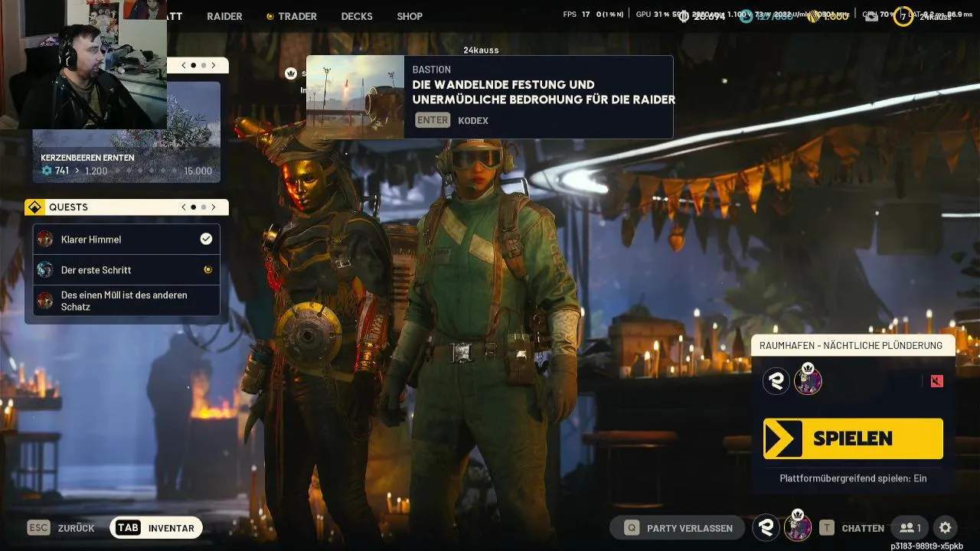980x551 pixels.
Task: Click the Bastion popup headline text
Action: (544, 92)
